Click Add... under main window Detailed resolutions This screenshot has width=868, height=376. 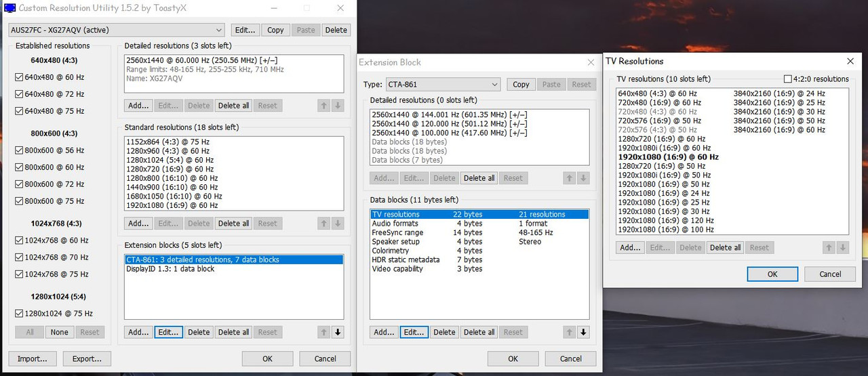138,106
